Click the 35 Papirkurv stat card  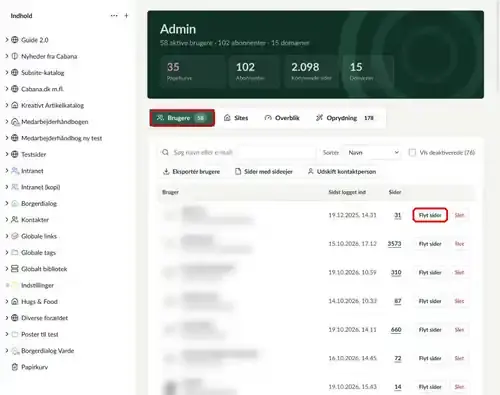[x=192, y=72]
